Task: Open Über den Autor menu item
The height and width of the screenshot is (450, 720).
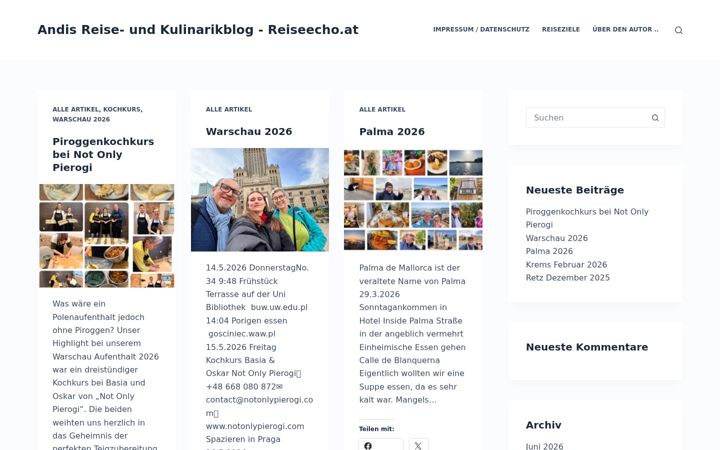Action: 625,29
